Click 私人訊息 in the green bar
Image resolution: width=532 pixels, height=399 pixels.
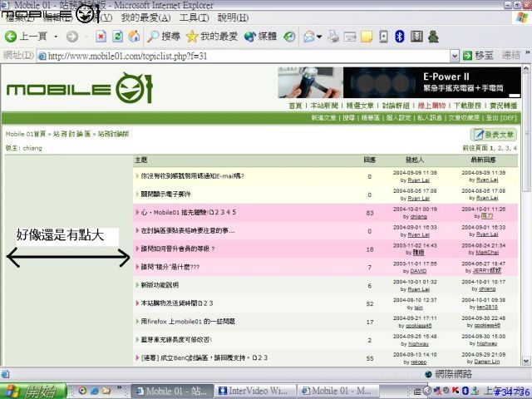[429, 118]
